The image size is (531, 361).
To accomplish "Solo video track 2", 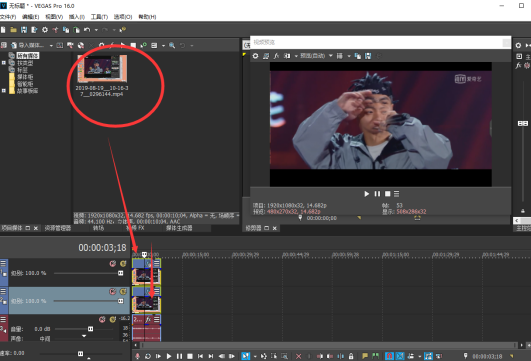I will (x=123, y=292).
